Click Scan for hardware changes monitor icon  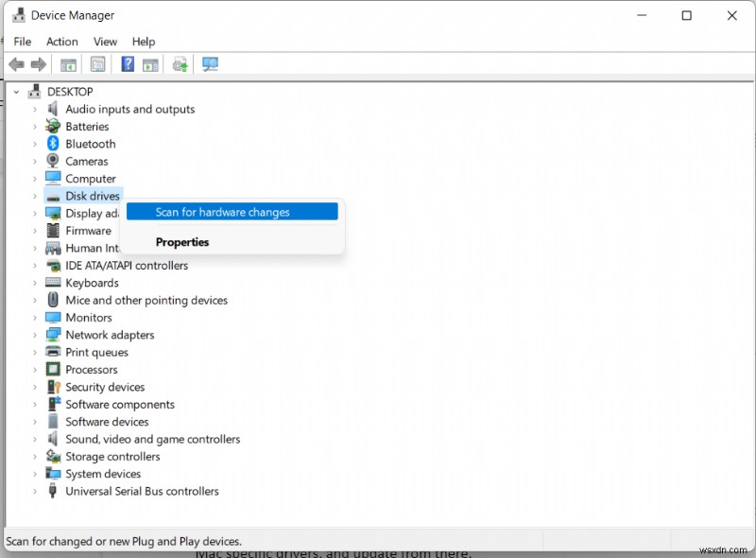210,64
